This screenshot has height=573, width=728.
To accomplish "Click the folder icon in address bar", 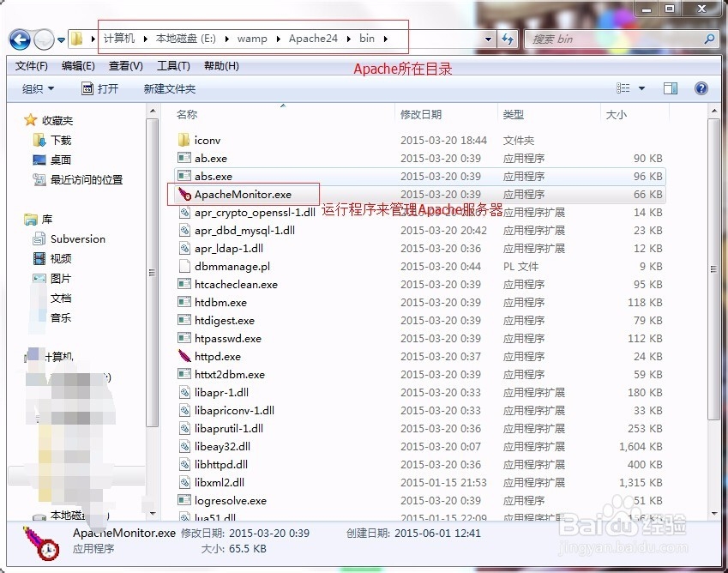I will click(x=76, y=39).
